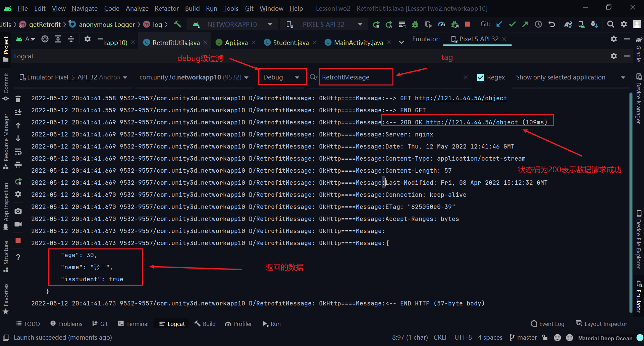Open the GET http://121.4.44.56/object link

(461, 98)
